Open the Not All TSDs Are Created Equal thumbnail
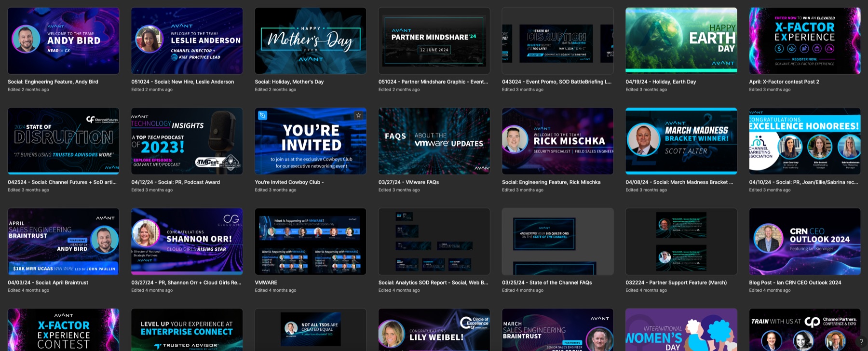The width and height of the screenshot is (868, 351). point(311,330)
